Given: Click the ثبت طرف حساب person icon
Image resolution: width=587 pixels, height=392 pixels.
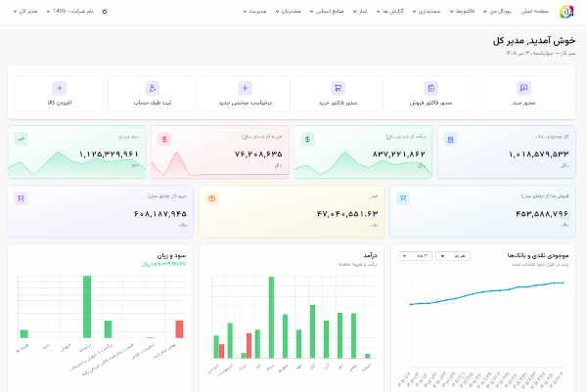Looking at the screenshot, I should [x=153, y=88].
